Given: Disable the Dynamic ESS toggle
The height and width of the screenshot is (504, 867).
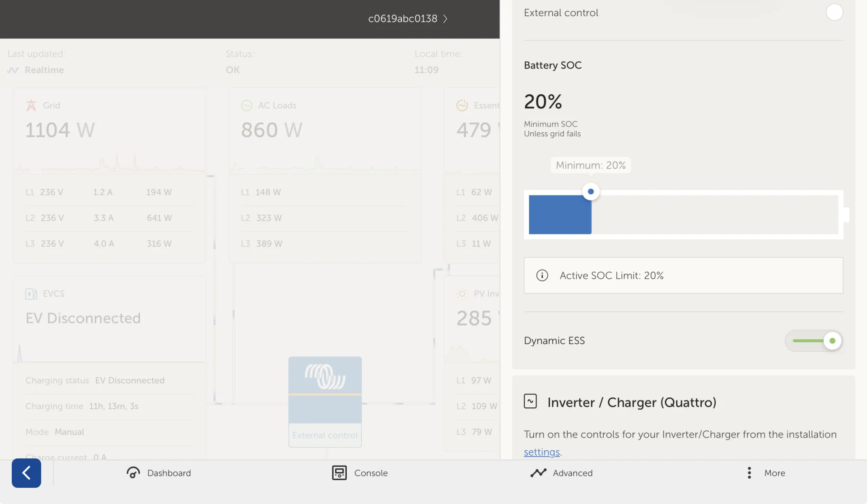Looking at the screenshot, I should pos(814,341).
